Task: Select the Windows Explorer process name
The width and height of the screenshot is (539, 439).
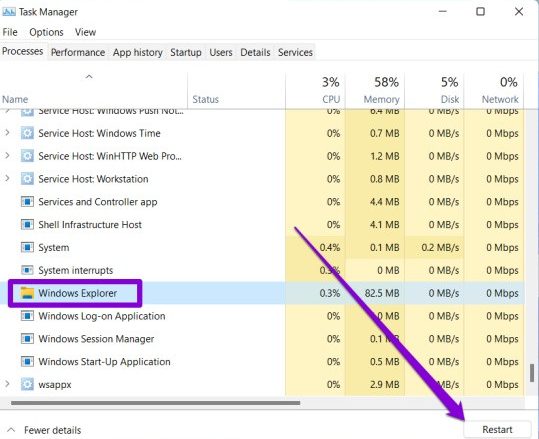Action: [x=78, y=293]
